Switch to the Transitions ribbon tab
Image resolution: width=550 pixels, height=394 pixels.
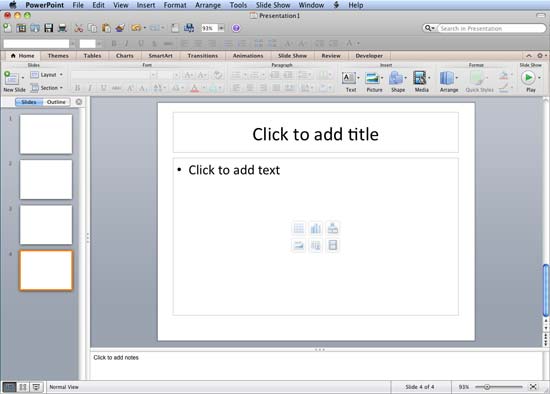point(203,55)
